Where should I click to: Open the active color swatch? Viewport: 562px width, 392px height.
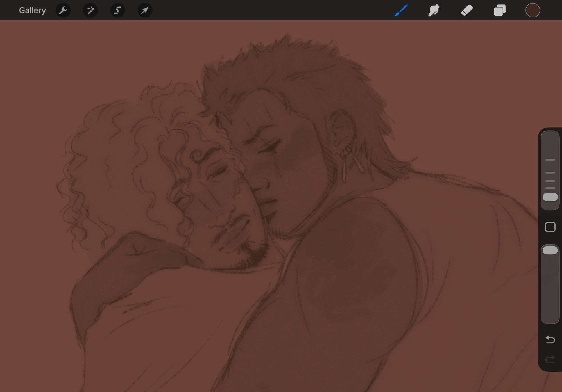pos(532,10)
